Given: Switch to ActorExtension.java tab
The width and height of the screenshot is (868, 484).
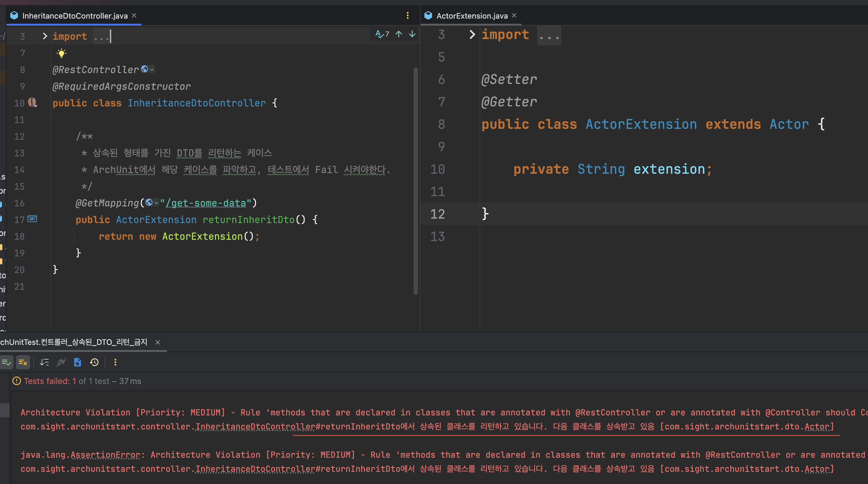Looking at the screenshot, I should (472, 16).
